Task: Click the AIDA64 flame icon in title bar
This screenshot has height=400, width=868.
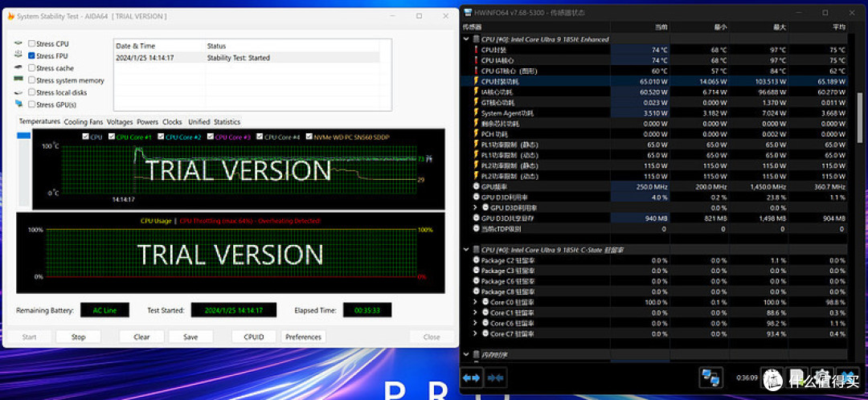Action: 11,16
